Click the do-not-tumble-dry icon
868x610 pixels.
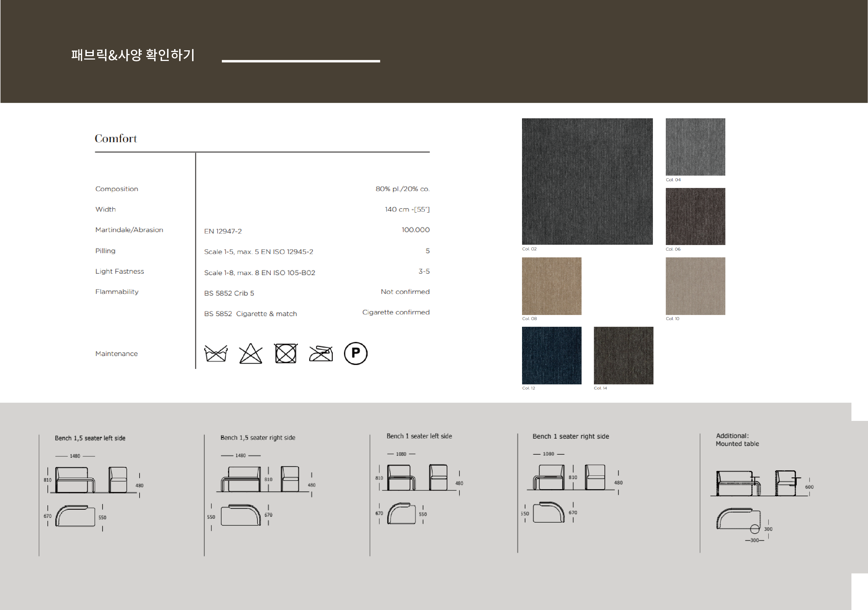click(286, 353)
